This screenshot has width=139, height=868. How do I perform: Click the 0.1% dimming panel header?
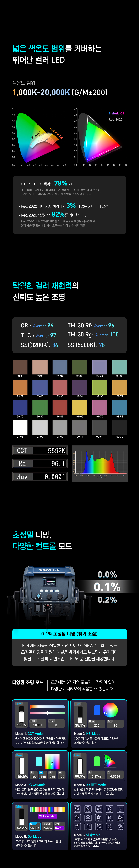pos(69,634)
